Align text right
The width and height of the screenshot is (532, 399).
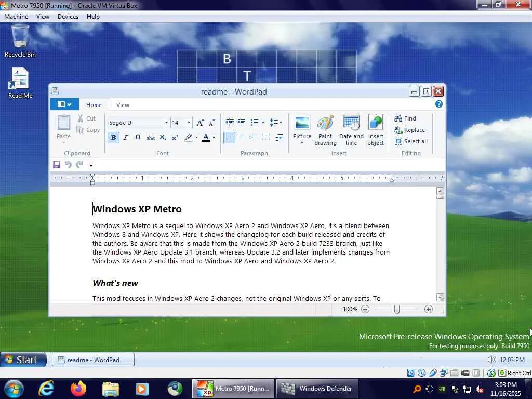254,137
